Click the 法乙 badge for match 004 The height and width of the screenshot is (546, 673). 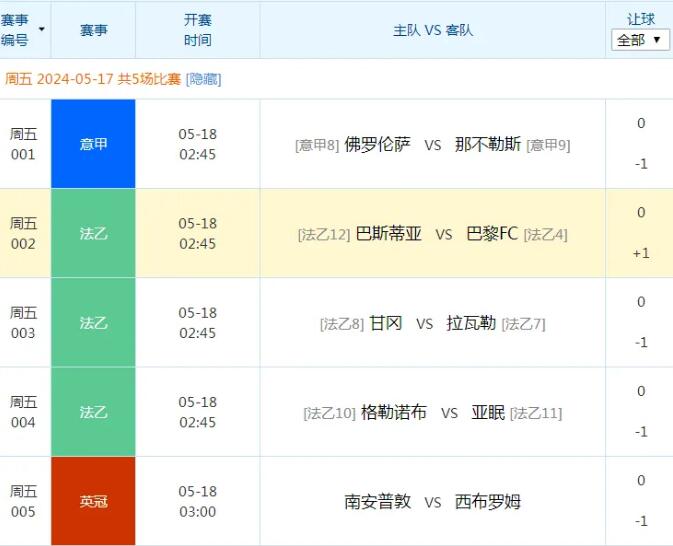93,413
